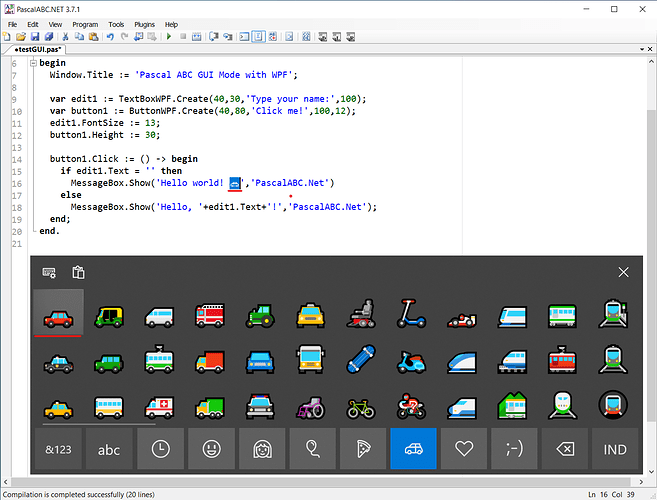Click Save All toolbar icon

click(x=49, y=37)
